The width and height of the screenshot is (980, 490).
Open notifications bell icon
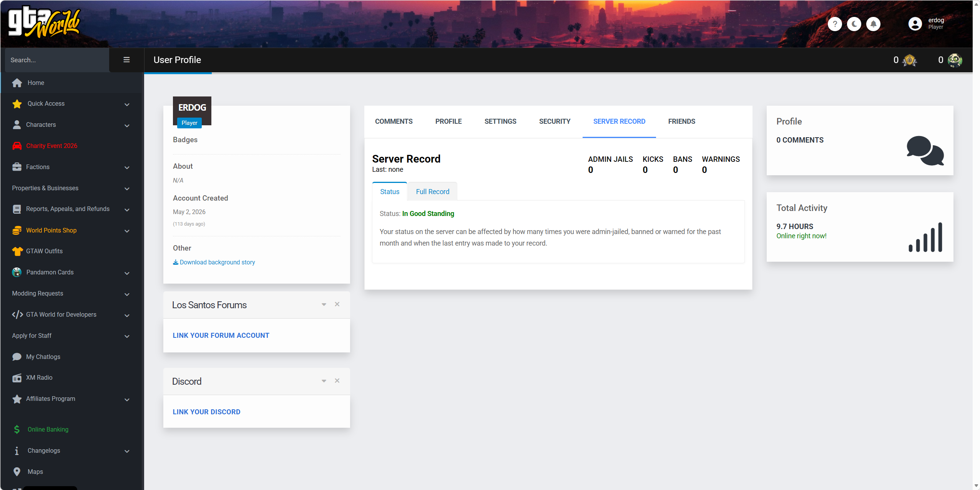pyautogui.click(x=873, y=24)
